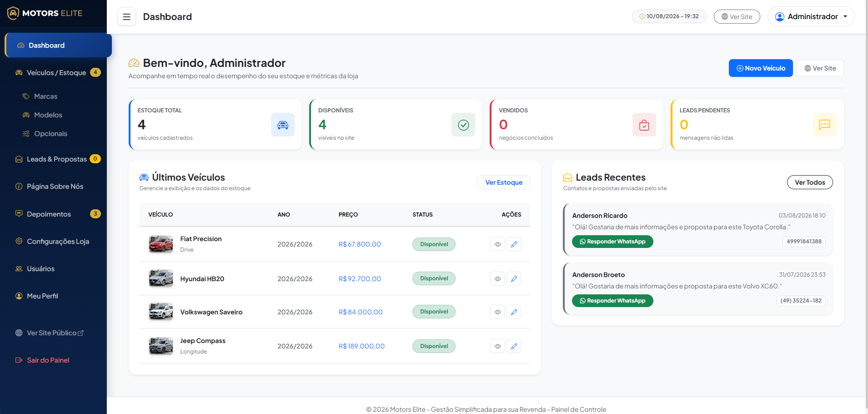The height and width of the screenshot is (414, 868).
Task: Click the red shopping bag icon in Vendidos card
Action: [644, 125]
